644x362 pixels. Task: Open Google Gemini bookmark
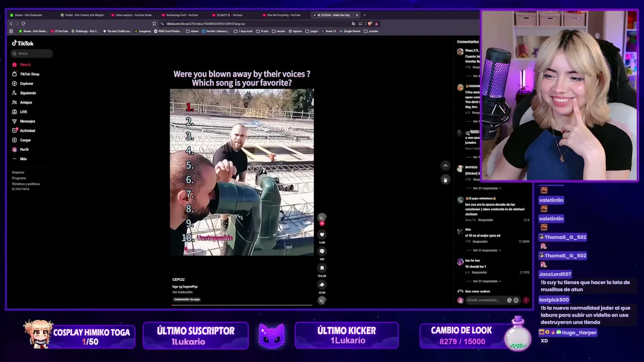coord(350,31)
